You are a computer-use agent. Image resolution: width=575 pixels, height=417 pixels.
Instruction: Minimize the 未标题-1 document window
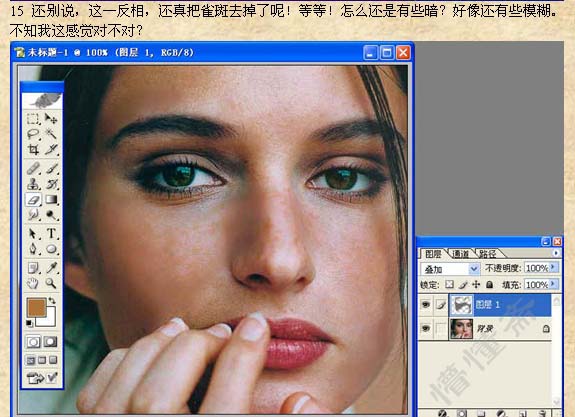pos(370,53)
